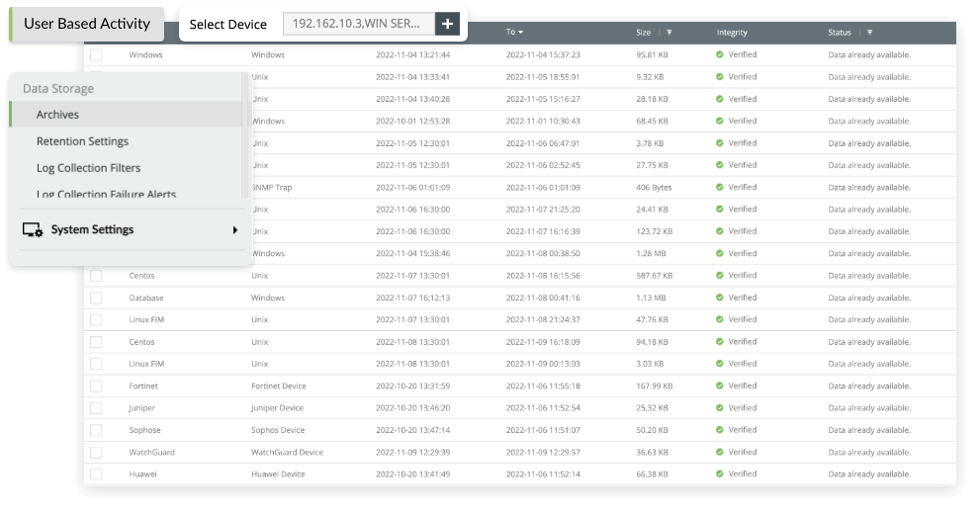This screenshot has height=513, width=980.
Task: Open the Select Device field 192.162.10.3
Action: (357, 24)
